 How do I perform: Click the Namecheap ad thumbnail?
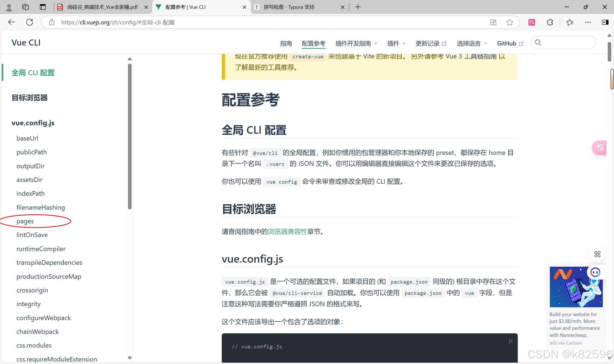click(x=576, y=287)
